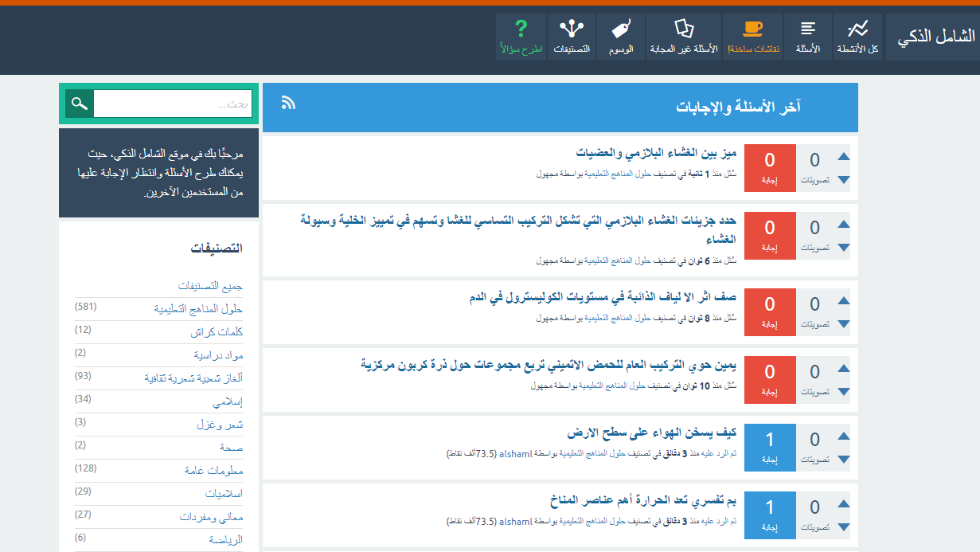Open sidebar category حلول المناهج التعليمية
The width and height of the screenshot is (980, 552).
tap(198, 309)
